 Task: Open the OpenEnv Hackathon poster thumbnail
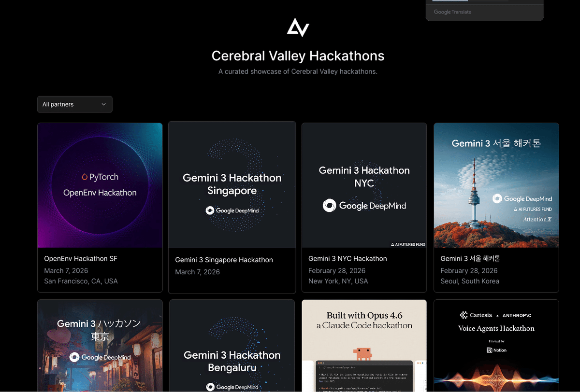(100, 185)
